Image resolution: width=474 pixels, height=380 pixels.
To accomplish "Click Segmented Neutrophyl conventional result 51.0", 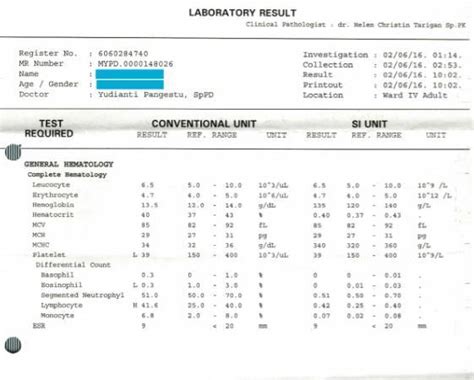I will coord(149,295).
